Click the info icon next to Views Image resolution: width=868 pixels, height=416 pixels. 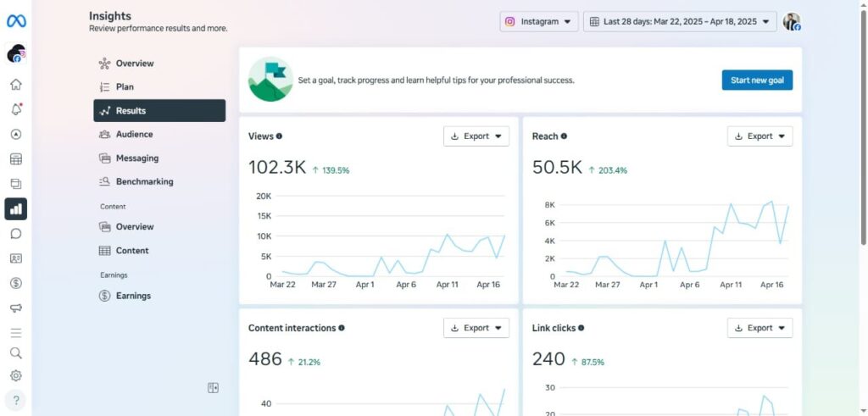pos(280,136)
